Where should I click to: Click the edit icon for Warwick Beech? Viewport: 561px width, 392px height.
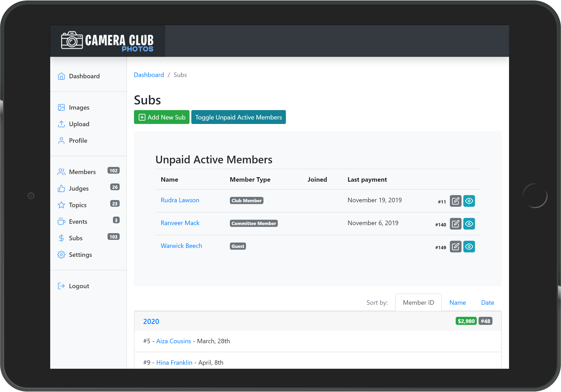pos(455,247)
